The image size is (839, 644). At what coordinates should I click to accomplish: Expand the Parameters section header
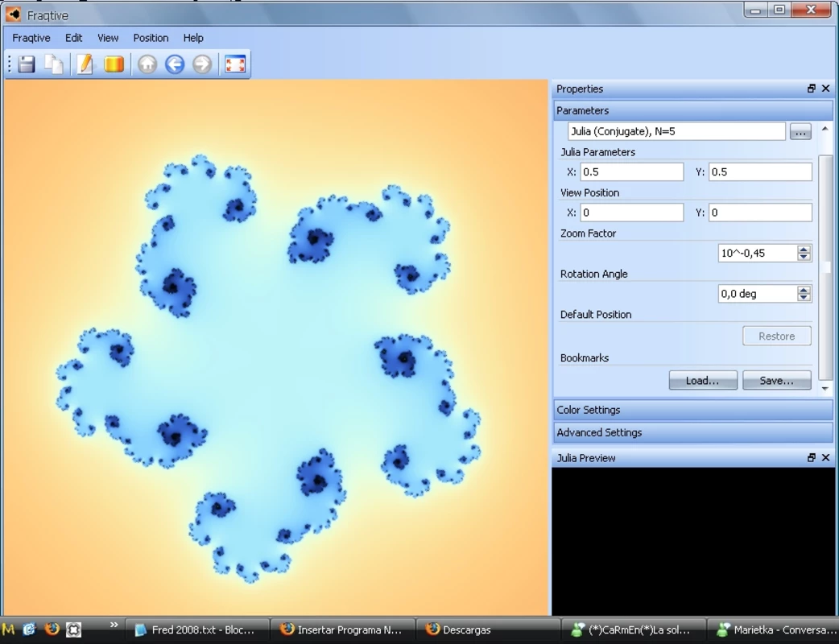point(692,111)
